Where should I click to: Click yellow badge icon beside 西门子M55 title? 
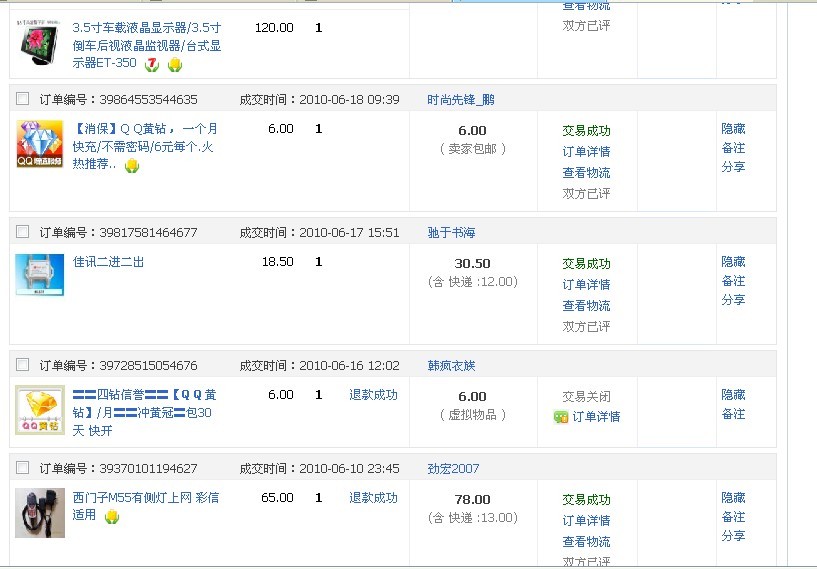click(x=112, y=516)
